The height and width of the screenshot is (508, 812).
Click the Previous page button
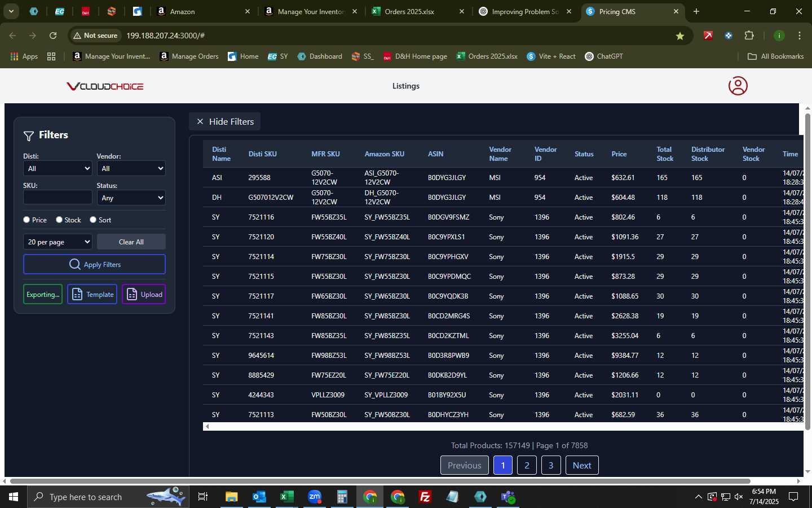(465, 465)
